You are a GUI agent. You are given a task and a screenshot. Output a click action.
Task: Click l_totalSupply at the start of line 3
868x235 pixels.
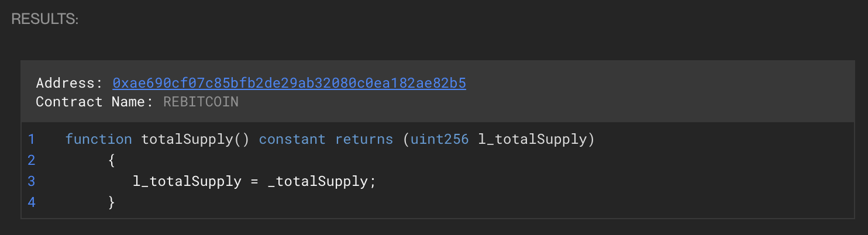click(x=187, y=181)
